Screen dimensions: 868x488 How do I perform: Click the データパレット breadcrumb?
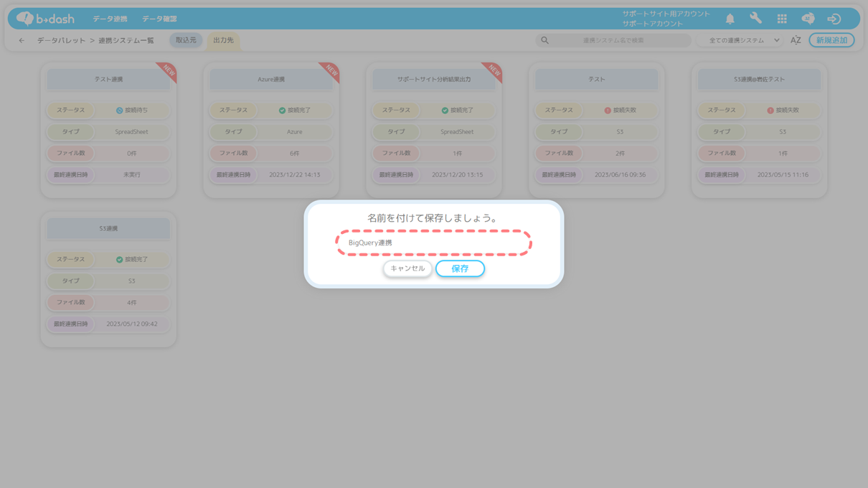61,40
